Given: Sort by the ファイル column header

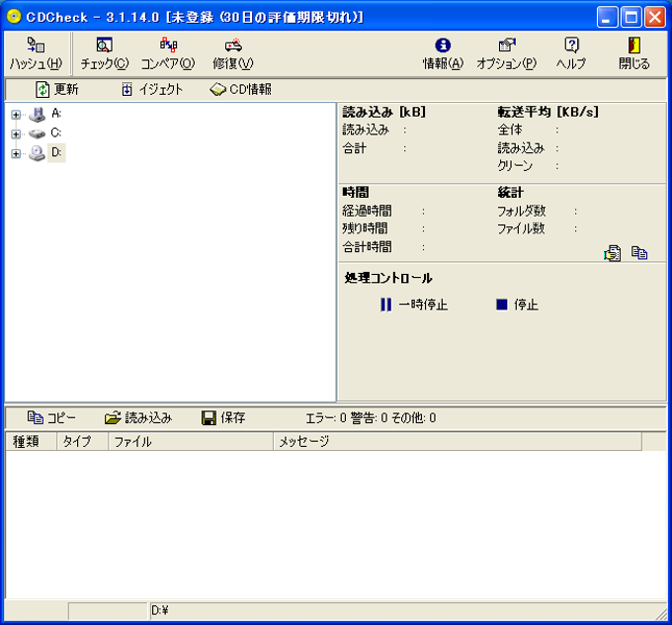Looking at the screenshot, I should (x=191, y=441).
